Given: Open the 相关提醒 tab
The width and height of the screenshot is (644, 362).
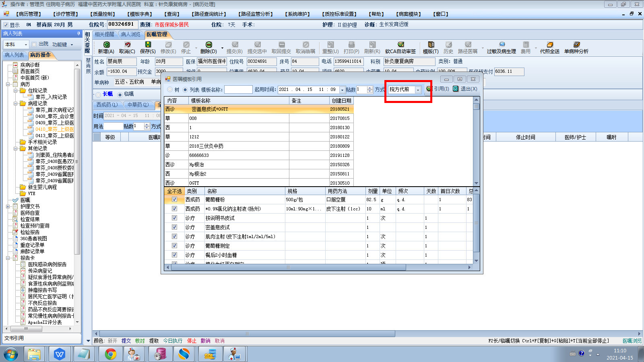Looking at the screenshot, I should 105,35.
